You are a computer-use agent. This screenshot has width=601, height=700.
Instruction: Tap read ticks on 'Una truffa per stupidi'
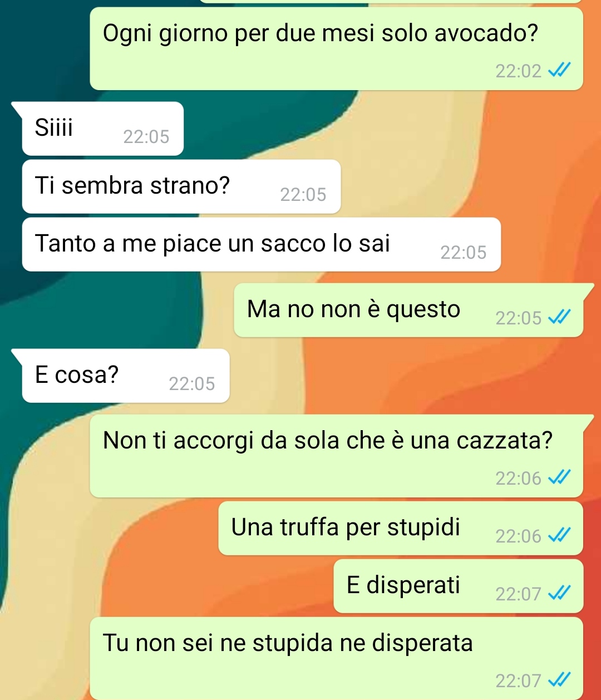pos(559,536)
